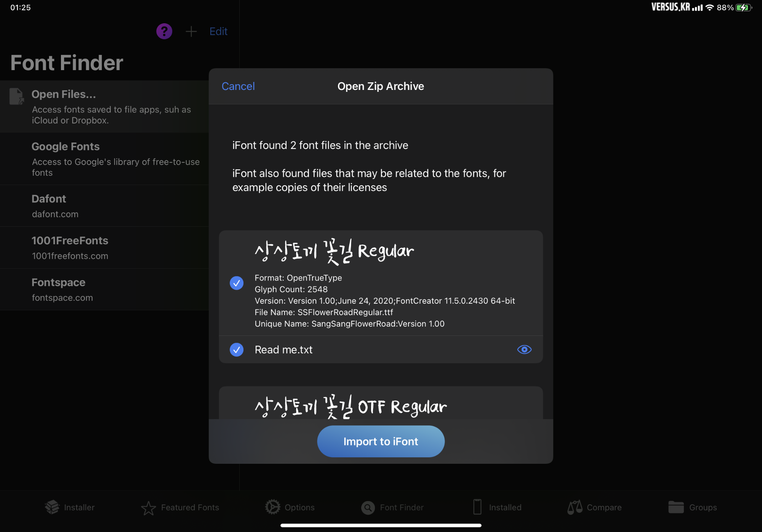Open the Installer tab icon
This screenshot has height=532, width=762.
[70, 507]
